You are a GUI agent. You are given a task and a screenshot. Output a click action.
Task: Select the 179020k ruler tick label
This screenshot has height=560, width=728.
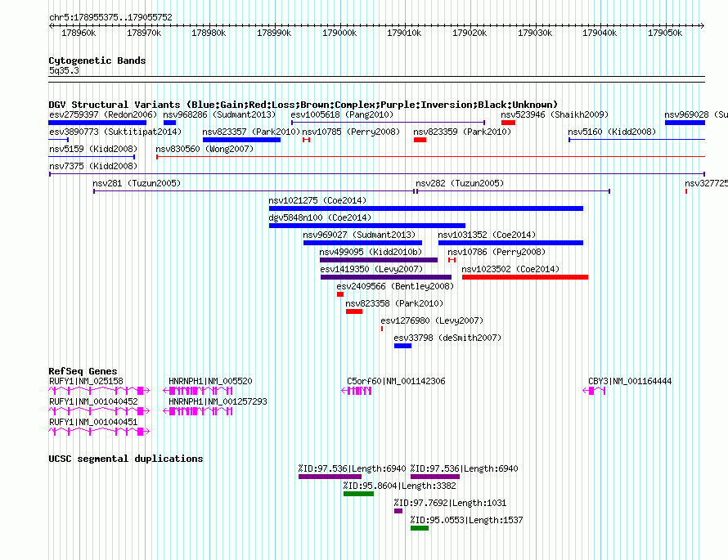tap(470, 33)
